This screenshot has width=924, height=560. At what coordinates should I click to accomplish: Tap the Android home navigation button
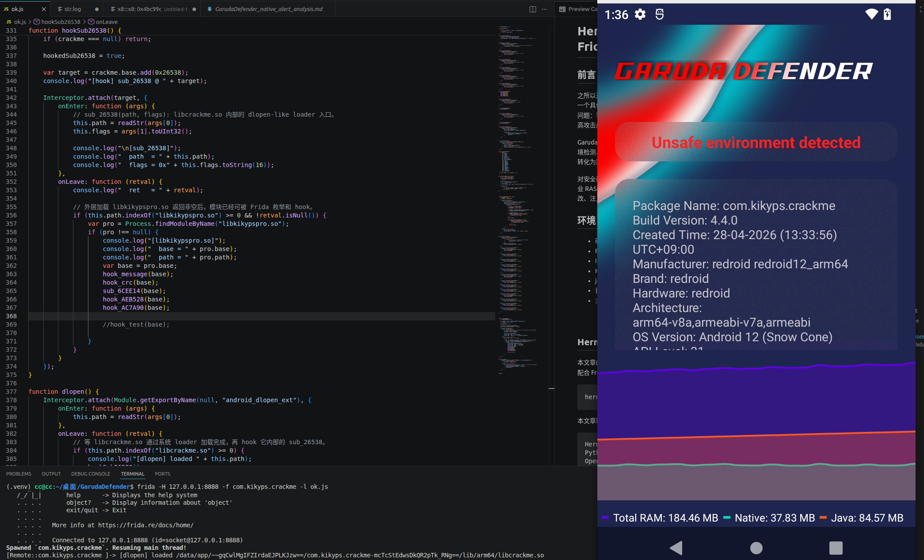(756, 548)
